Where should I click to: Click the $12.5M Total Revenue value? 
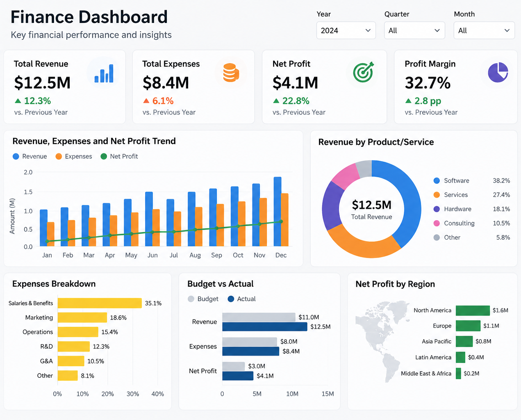pos(42,83)
